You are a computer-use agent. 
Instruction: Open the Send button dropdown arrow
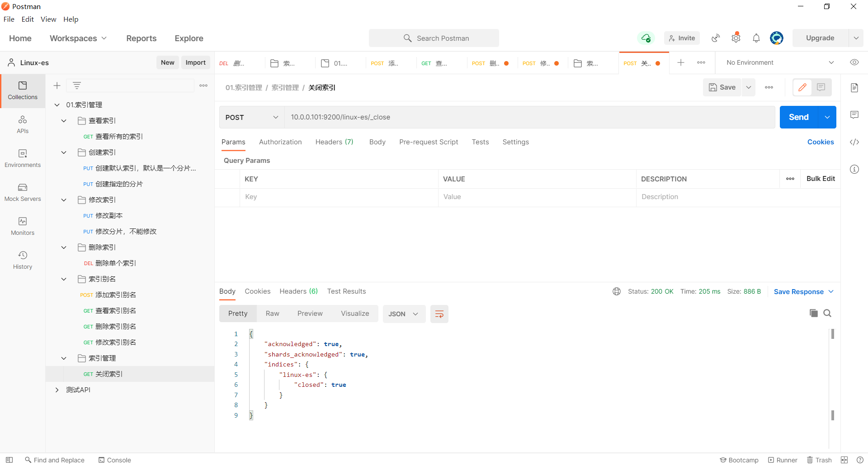(827, 117)
